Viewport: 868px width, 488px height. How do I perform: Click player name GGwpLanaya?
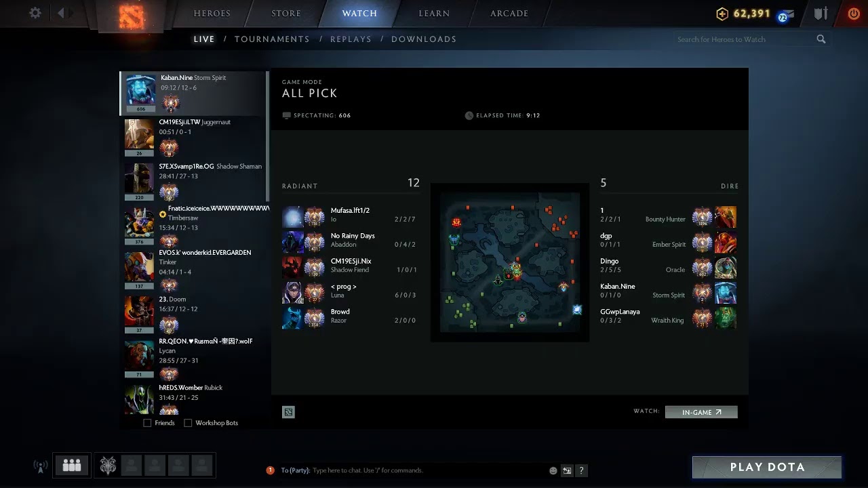(620, 312)
